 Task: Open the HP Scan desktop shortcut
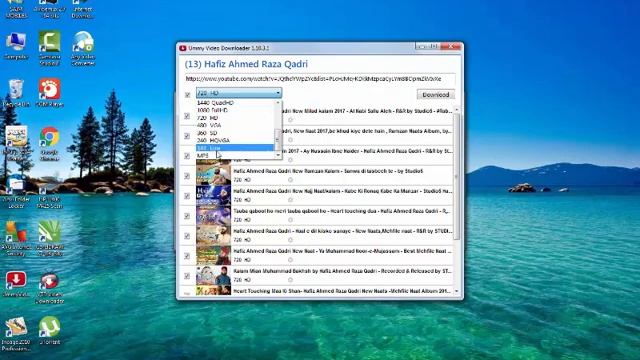[49, 192]
